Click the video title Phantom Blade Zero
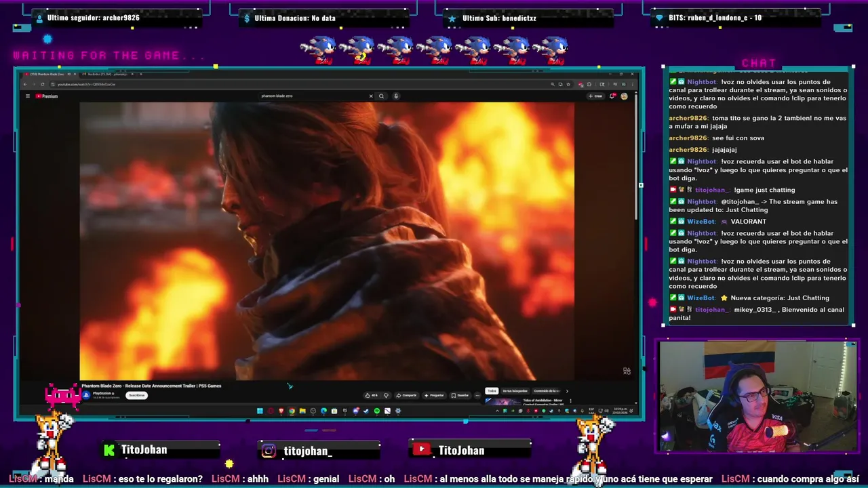This screenshot has width=868, height=488. pyautogui.click(x=151, y=386)
